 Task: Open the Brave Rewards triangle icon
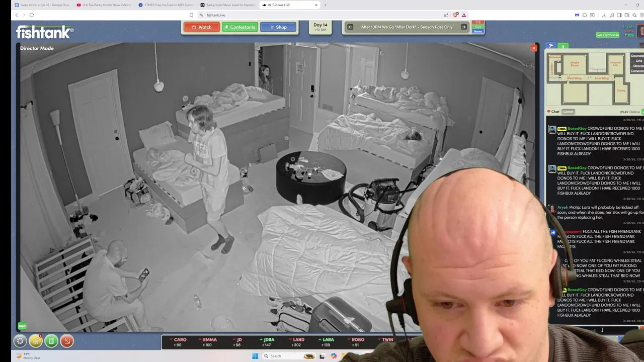coord(464,15)
